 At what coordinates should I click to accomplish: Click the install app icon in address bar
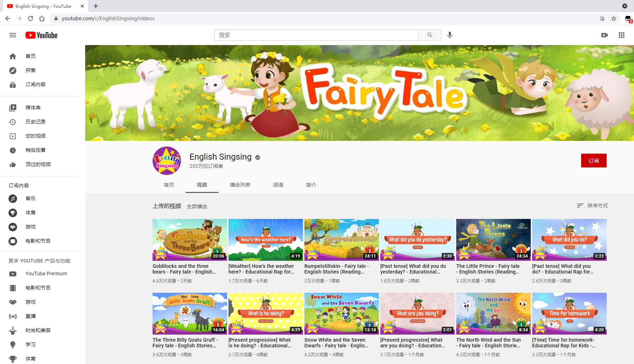(602, 18)
